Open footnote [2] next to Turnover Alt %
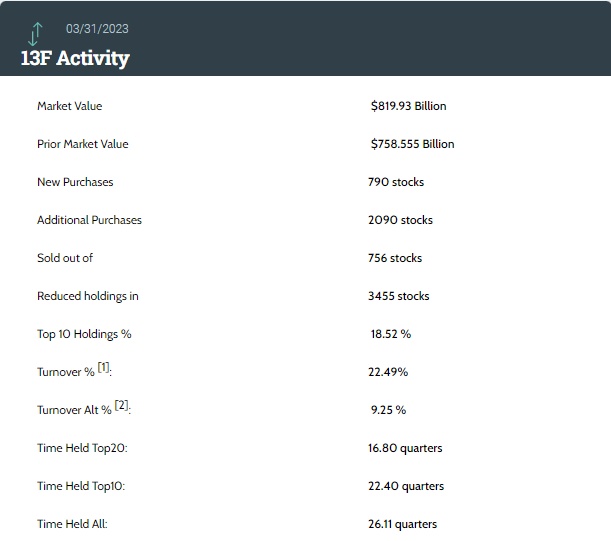611x541 pixels. 122,407
